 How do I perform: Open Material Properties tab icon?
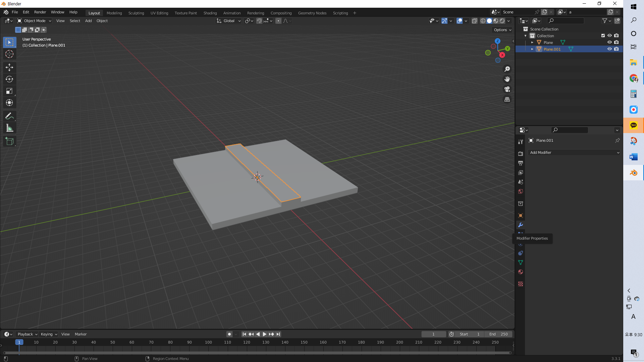pos(521,272)
